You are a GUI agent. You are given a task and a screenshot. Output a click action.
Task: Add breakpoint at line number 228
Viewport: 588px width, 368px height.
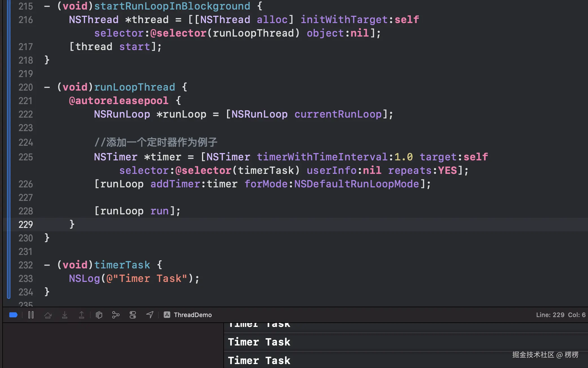click(26, 211)
